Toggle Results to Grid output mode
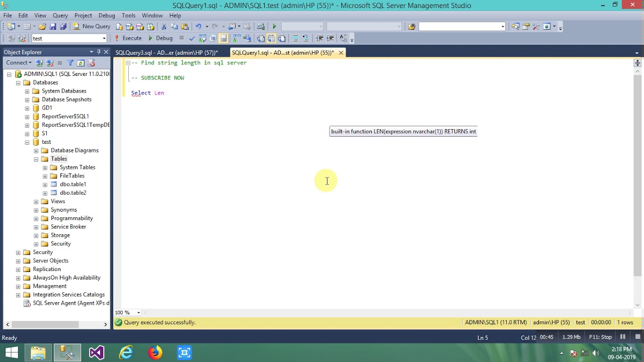 tap(271, 38)
